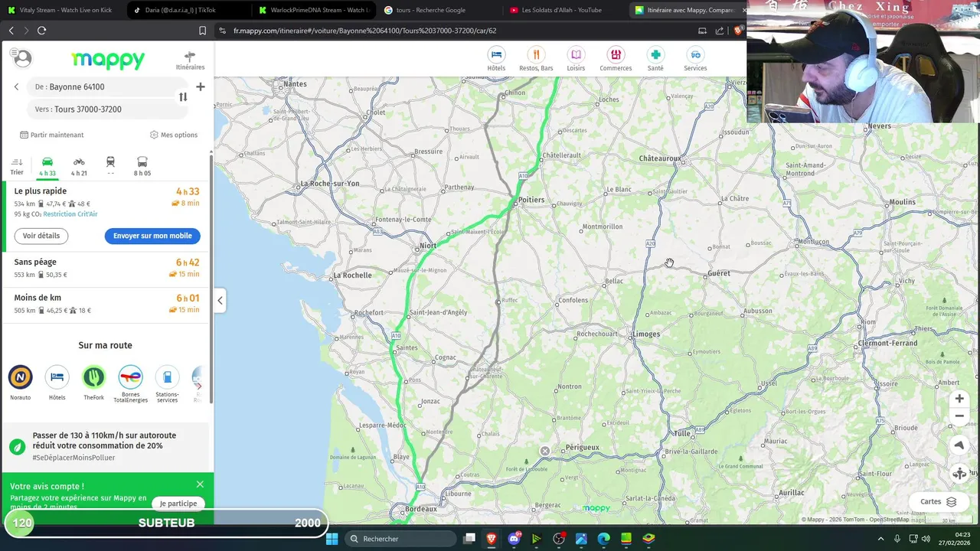
Task: Open Microsoft Edge from taskbar
Action: tap(603, 539)
